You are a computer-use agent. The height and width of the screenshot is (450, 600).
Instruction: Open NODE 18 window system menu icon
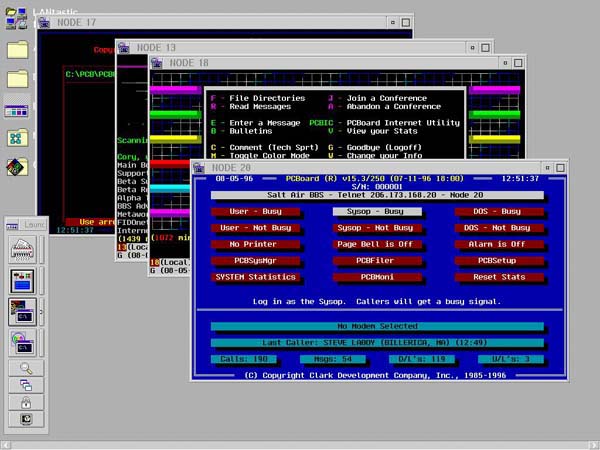coord(157,63)
